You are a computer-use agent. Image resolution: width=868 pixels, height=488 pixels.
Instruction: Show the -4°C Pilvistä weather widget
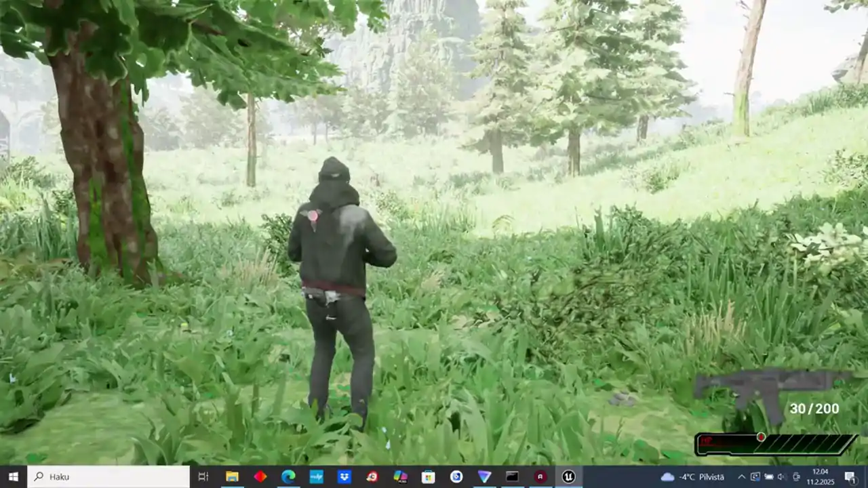click(692, 476)
